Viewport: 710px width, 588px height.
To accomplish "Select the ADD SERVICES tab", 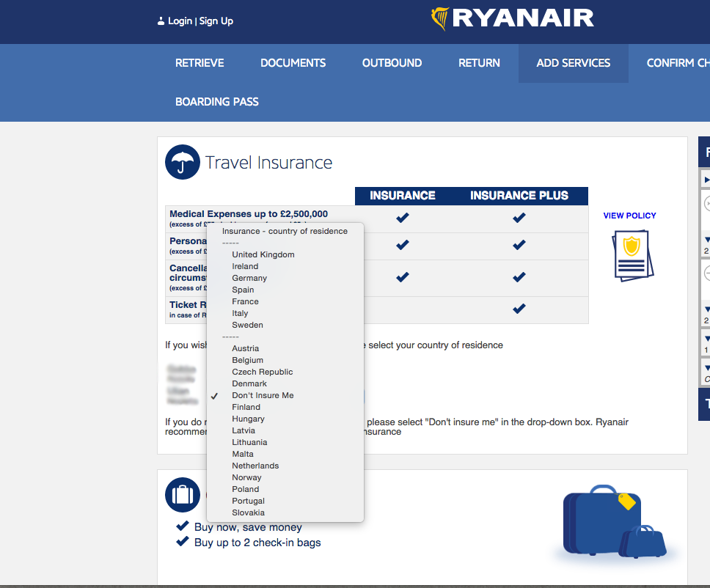I will point(573,63).
